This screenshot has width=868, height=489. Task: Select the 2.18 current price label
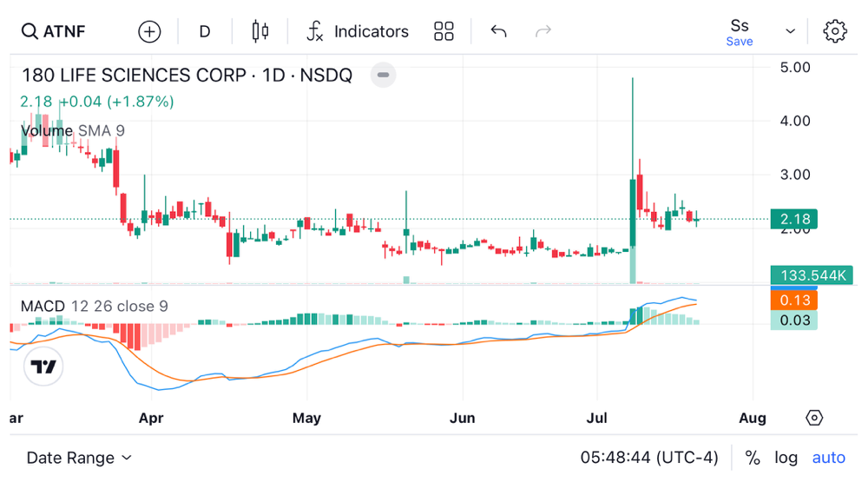(x=794, y=219)
